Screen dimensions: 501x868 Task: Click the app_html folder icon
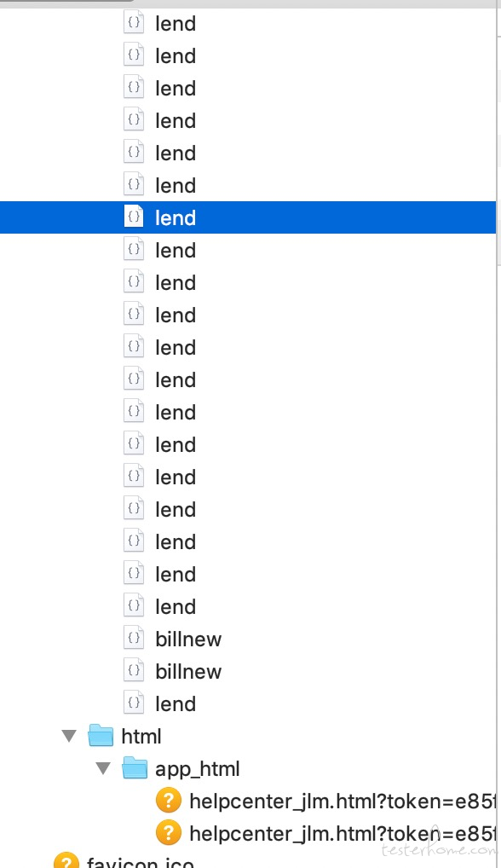[x=135, y=767]
